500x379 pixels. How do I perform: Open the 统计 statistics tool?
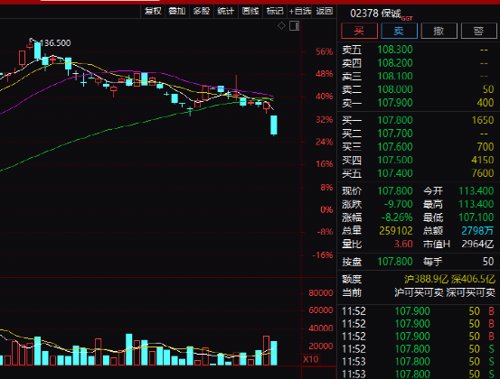(226, 11)
